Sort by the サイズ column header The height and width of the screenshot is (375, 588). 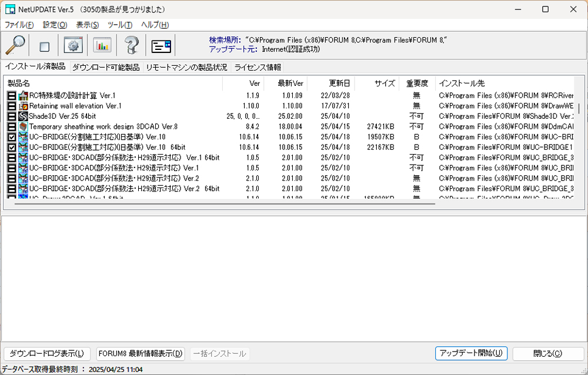click(376, 83)
